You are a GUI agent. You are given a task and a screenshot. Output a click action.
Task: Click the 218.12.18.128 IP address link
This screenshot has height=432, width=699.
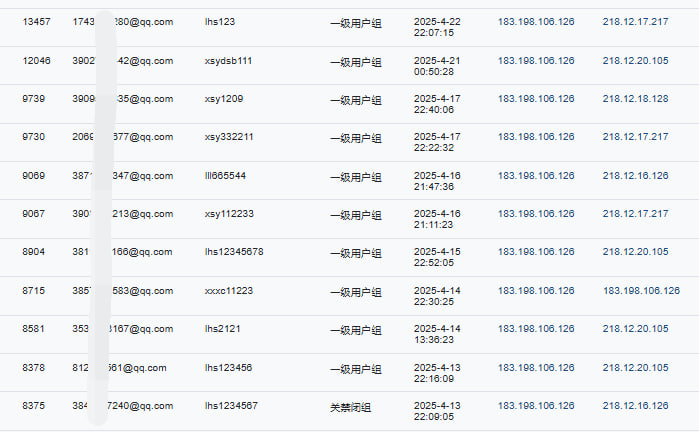pyautogui.click(x=635, y=99)
